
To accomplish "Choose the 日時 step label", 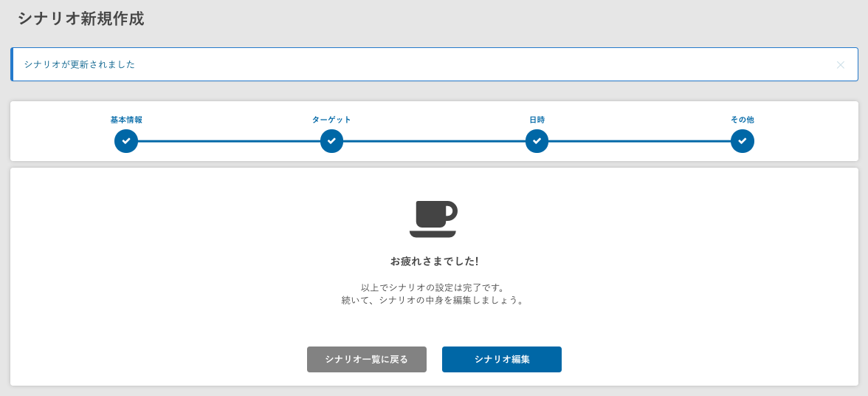I will (537, 120).
